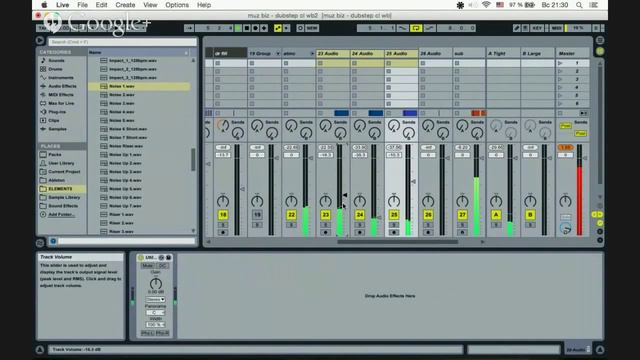Click the browser preview headphone button

click(53, 241)
